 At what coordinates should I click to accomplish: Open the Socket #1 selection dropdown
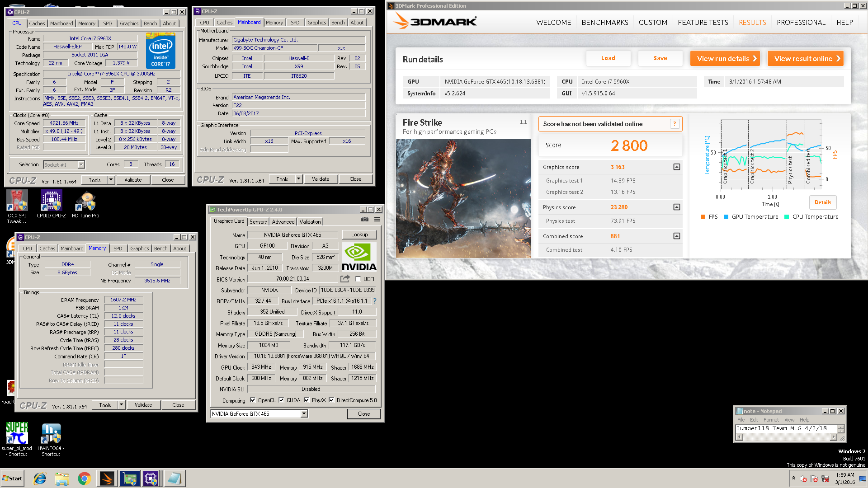click(x=81, y=164)
